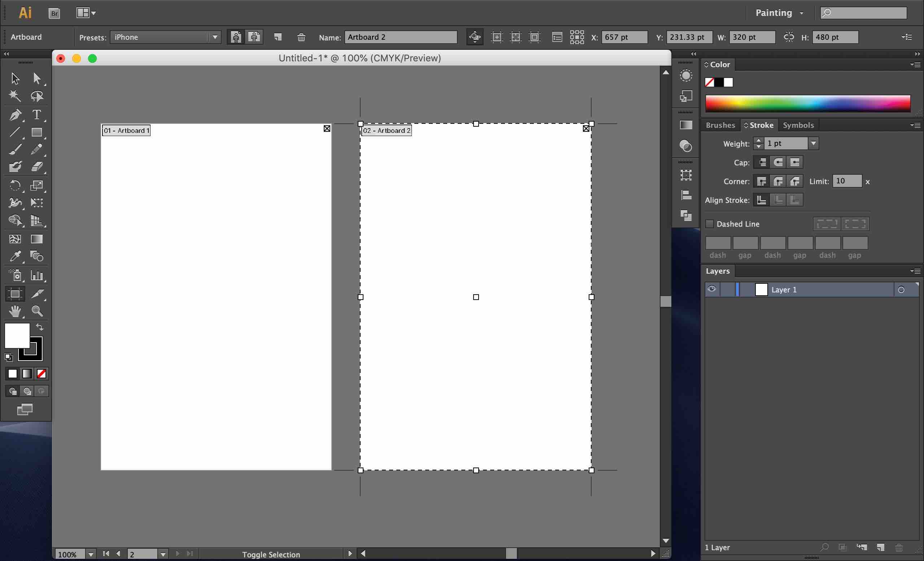Screen dimensions: 924x561
Task: Hide Layer 1 with eye icon
Action: (x=711, y=289)
